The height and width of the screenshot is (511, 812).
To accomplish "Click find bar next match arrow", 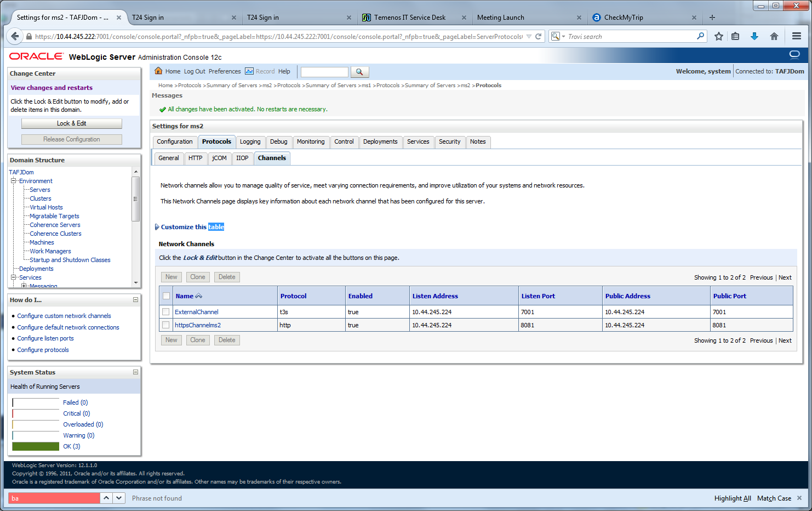I will tap(119, 498).
